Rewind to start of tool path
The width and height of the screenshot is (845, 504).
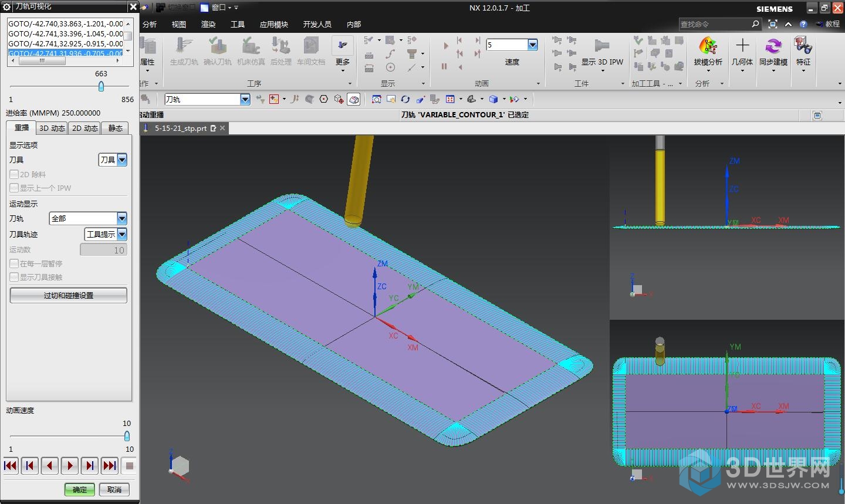click(x=10, y=465)
